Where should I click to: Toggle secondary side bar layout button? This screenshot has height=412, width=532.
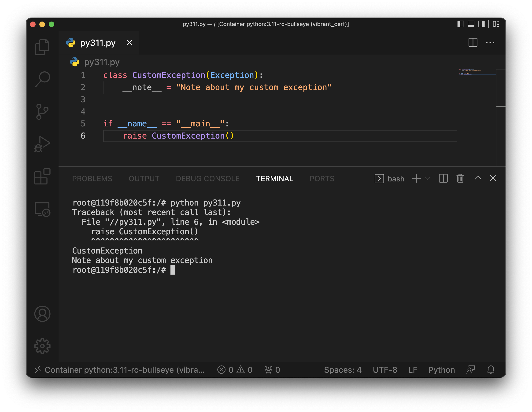pyautogui.click(x=481, y=24)
